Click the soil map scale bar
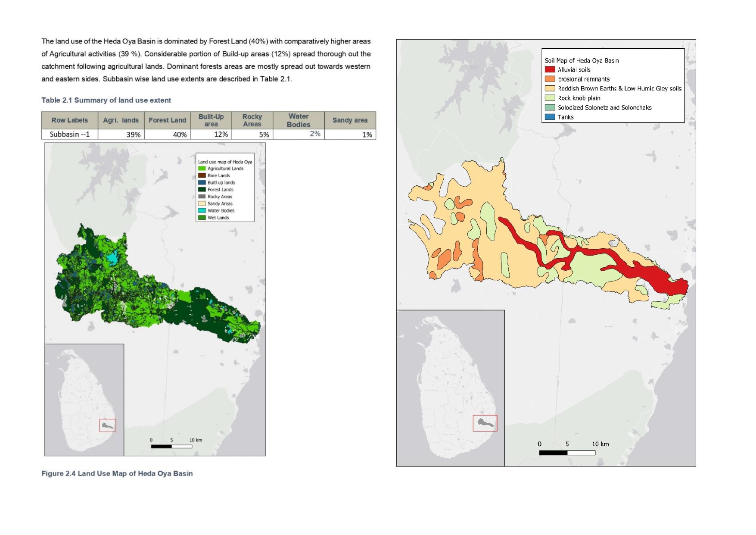Image resolution: width=756 pixels, height=535 pixels. (x=567, y=453)
